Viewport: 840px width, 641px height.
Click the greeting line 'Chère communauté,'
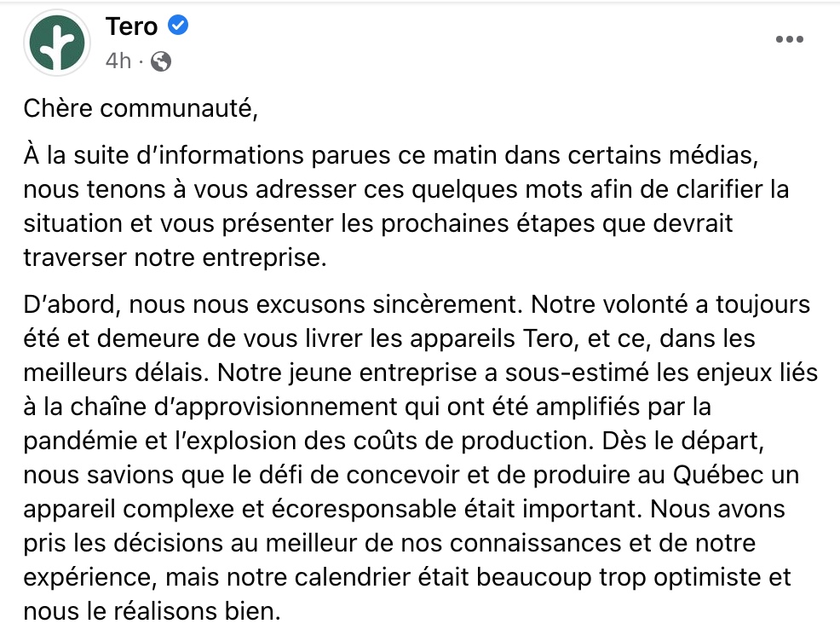[x=141, y=108]
